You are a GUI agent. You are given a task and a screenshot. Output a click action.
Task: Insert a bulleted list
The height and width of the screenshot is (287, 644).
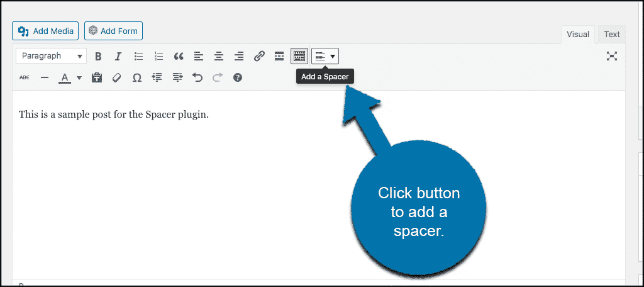point(138,56)
